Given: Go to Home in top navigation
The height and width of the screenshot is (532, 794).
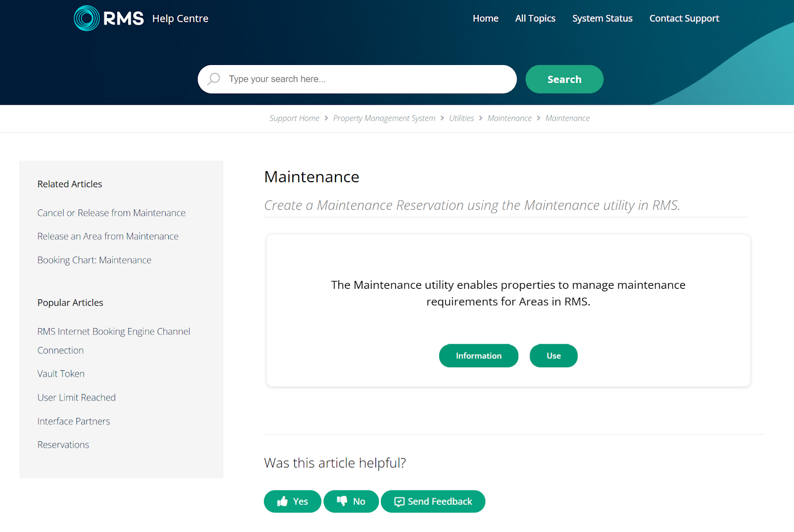Looking at the screenshot, I should (485, 18).
